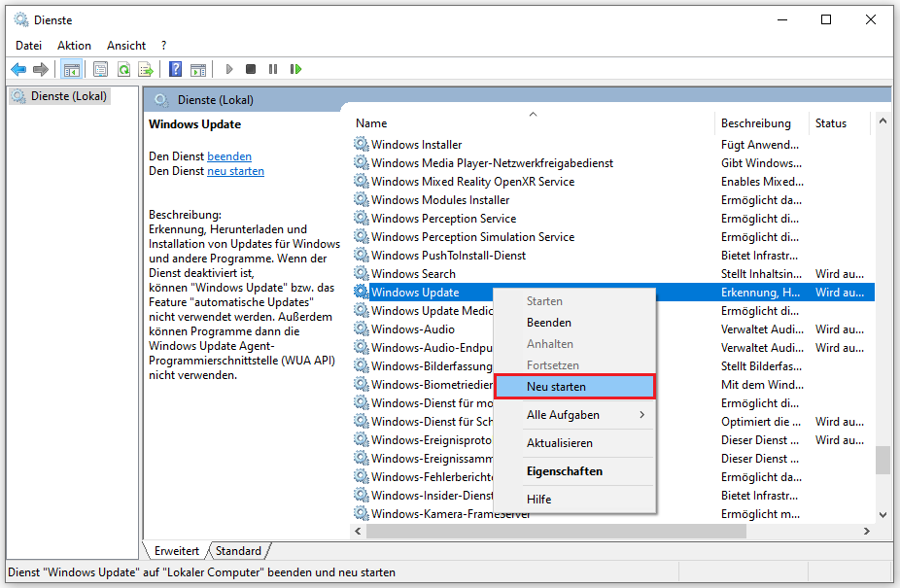Click the Refresh toolbar icon

coord(123,69)
